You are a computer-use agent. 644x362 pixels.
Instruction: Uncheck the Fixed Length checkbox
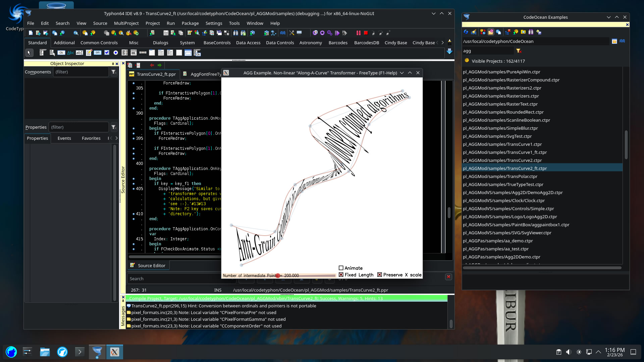(341, 275)
